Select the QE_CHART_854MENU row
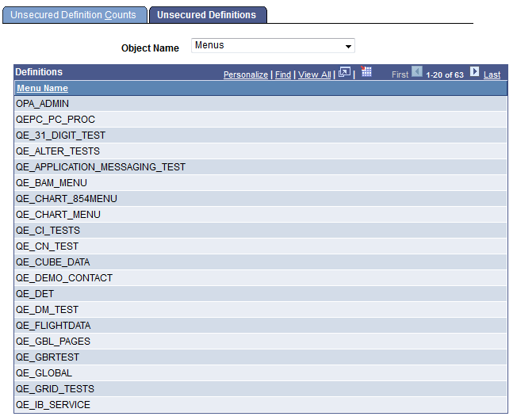Image resolution: width=517 pixels, height=420 pixels. coord(260,199)
